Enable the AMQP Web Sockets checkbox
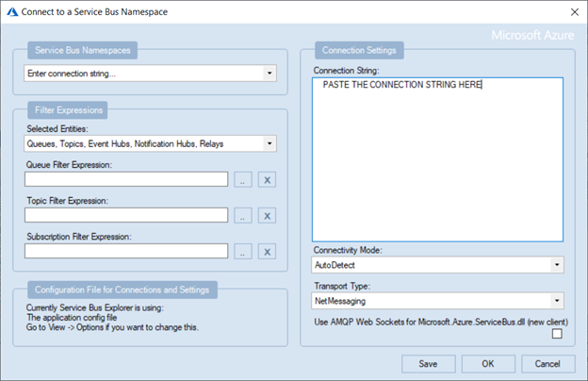 point(557,334)
